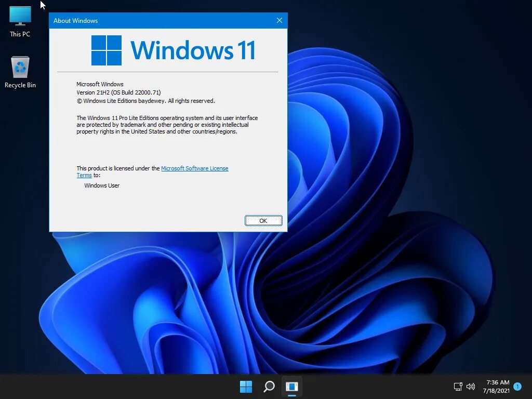
Task: Click the Windows 11 logo banner
Action: pyautogui.click(x=173, y=50)
